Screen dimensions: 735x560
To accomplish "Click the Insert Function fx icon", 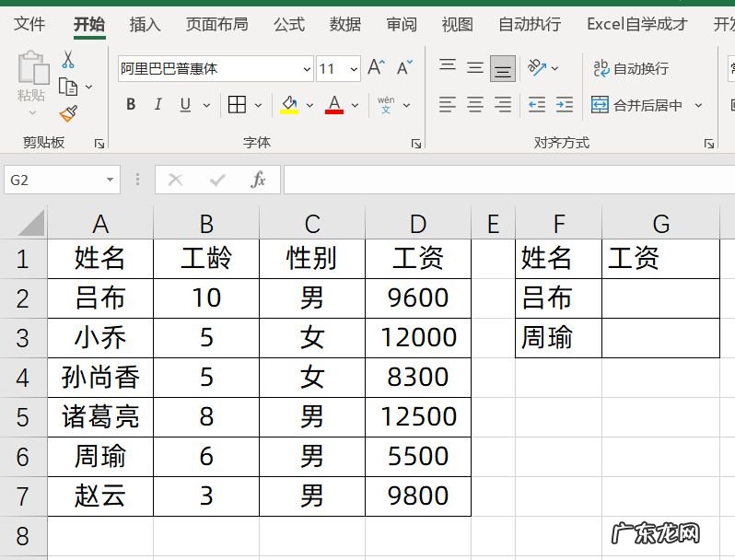I will [x=259, y=180].
